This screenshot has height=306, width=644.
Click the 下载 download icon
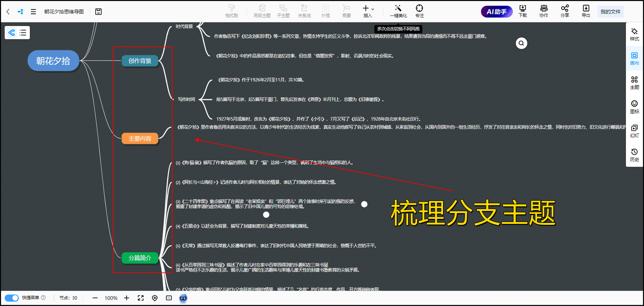[x=523, y=11]
